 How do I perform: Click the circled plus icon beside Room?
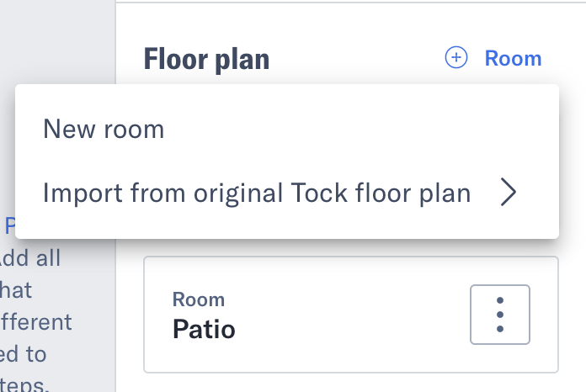point(456,57)
